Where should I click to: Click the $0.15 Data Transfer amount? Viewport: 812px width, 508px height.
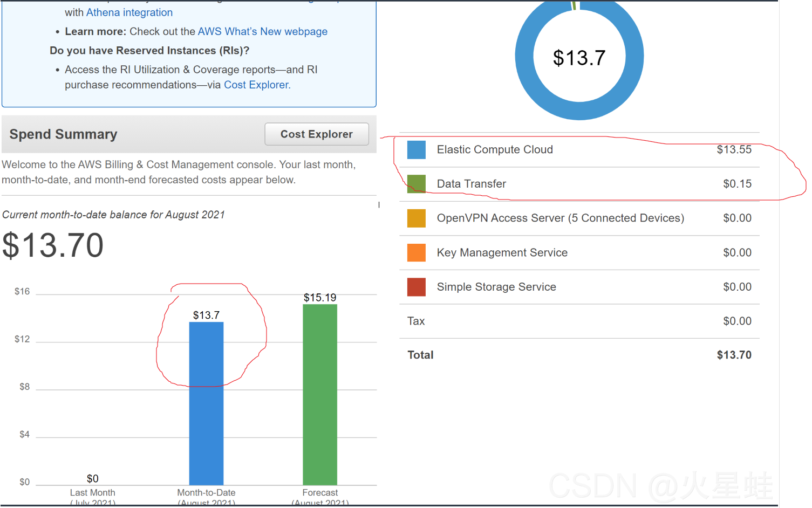(737, 184)
